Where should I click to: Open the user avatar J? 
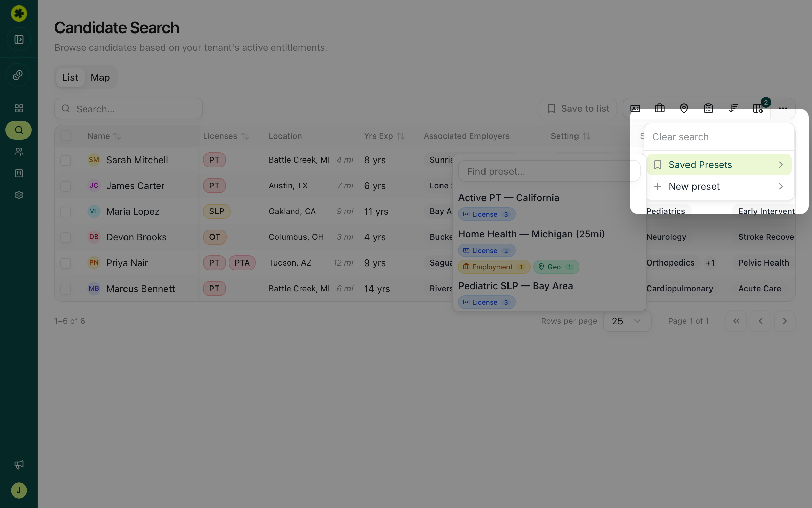tap(19, 490)
